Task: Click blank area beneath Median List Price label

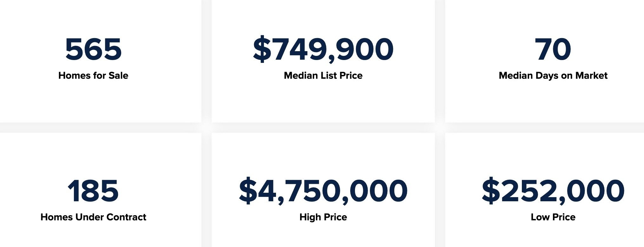Action: (x=323, y=102)
